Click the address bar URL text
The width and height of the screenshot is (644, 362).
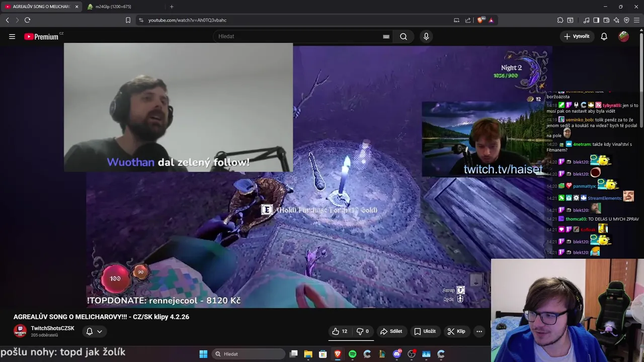187,20
